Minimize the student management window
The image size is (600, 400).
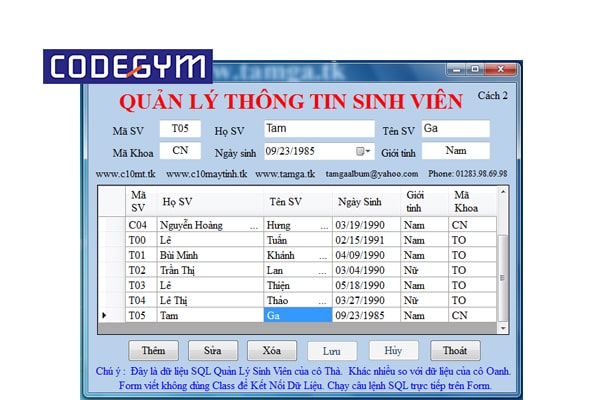pyautogui.click(x=456, y=69)
